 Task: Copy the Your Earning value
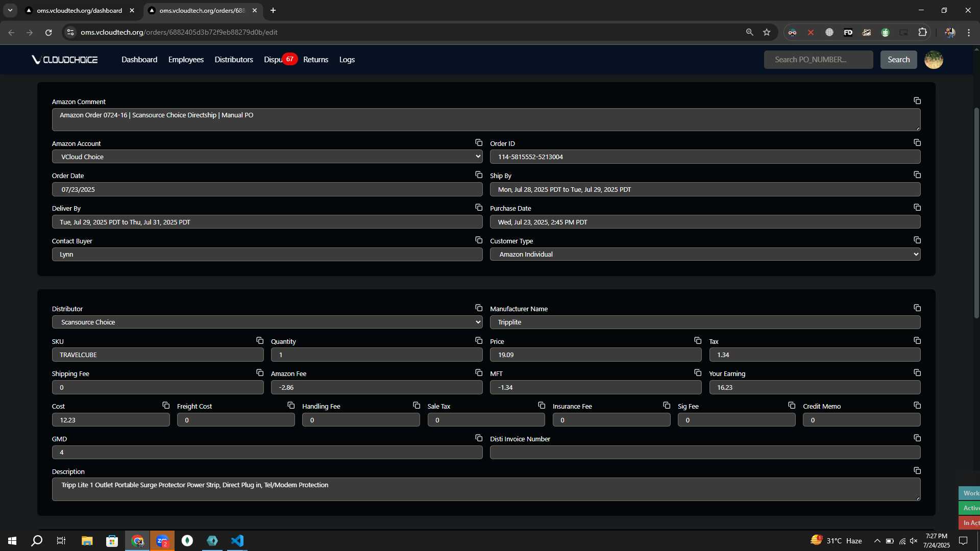pos(917,373)
